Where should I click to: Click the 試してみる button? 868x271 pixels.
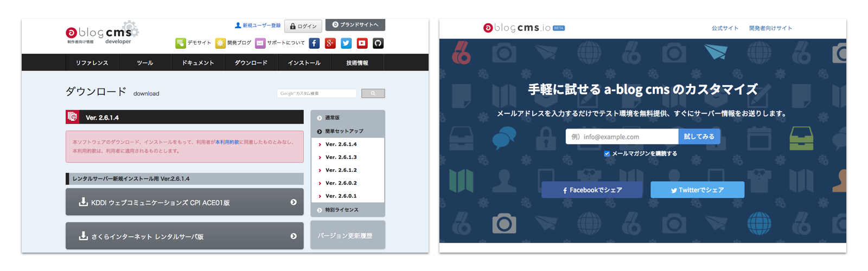699,137
